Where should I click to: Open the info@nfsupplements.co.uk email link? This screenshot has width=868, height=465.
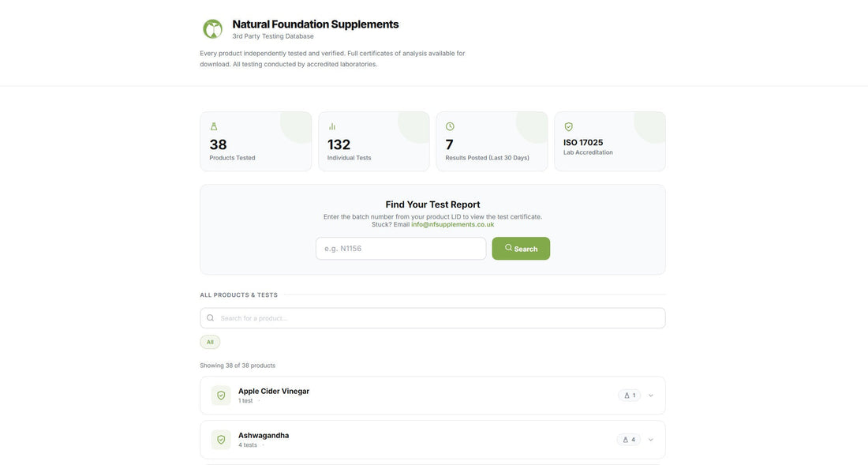click(452, 224)
